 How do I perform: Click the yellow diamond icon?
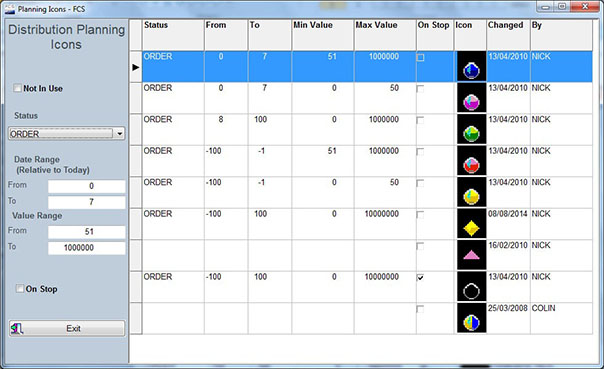471,228
